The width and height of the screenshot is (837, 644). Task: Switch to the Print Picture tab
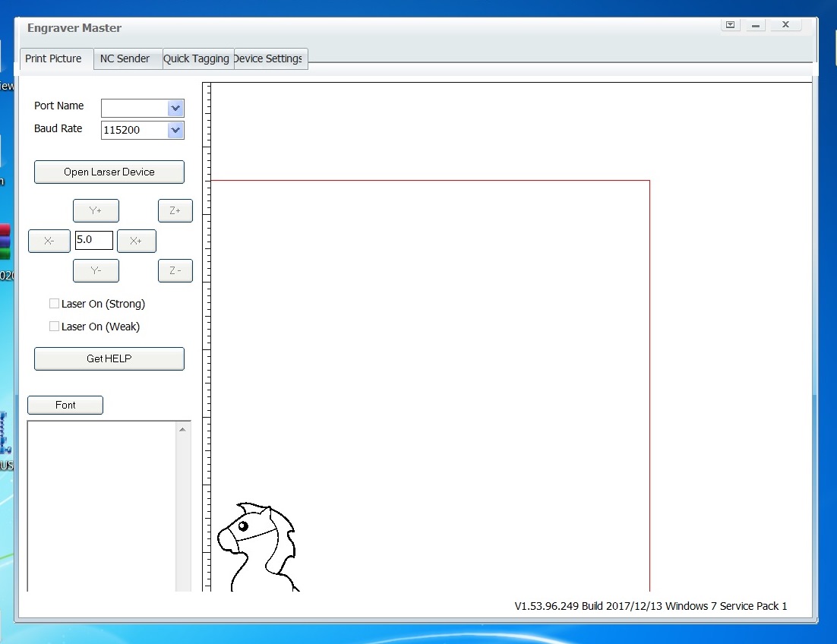click(56, 58)
